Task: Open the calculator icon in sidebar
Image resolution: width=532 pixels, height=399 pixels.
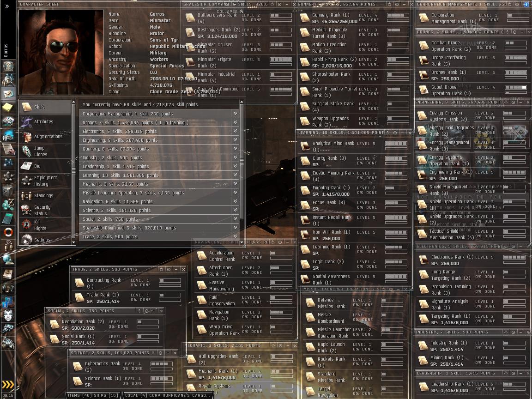Action: tap(8, 218)
